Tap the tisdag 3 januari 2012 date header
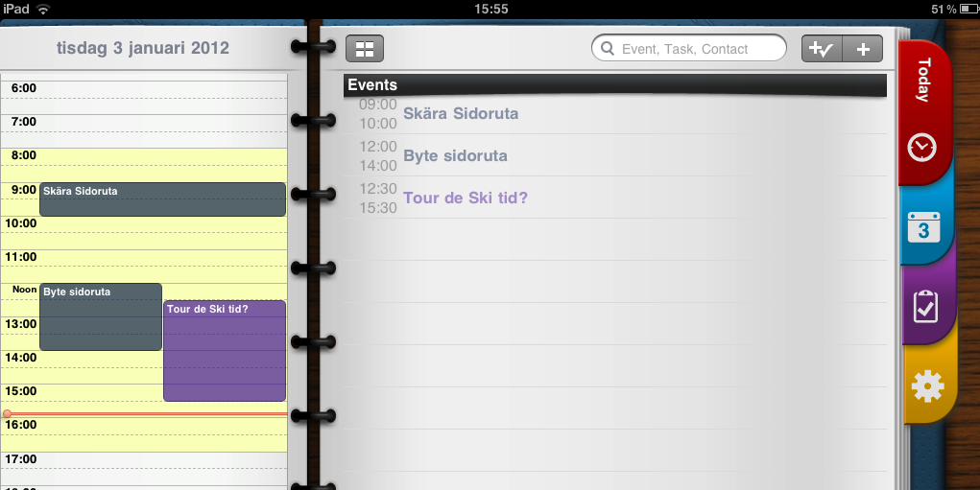This screenshot has width=980, height=490. pyautogui.click(x=143, y=48)
